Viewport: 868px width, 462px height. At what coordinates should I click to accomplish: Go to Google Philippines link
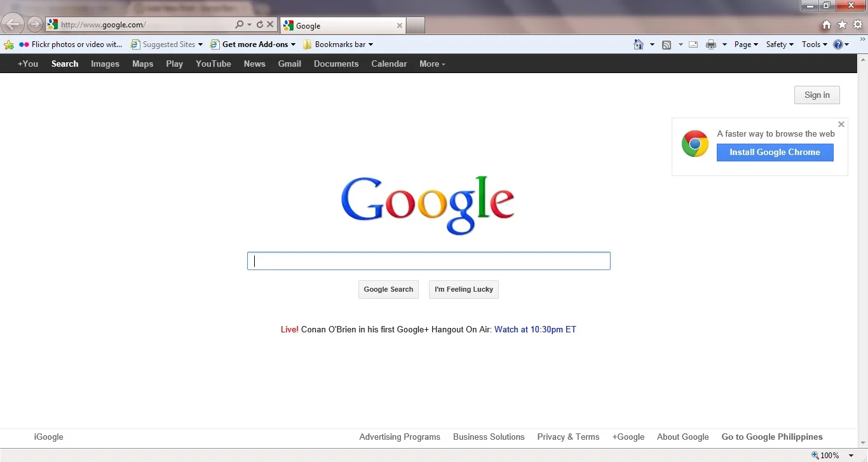[772, 437]
